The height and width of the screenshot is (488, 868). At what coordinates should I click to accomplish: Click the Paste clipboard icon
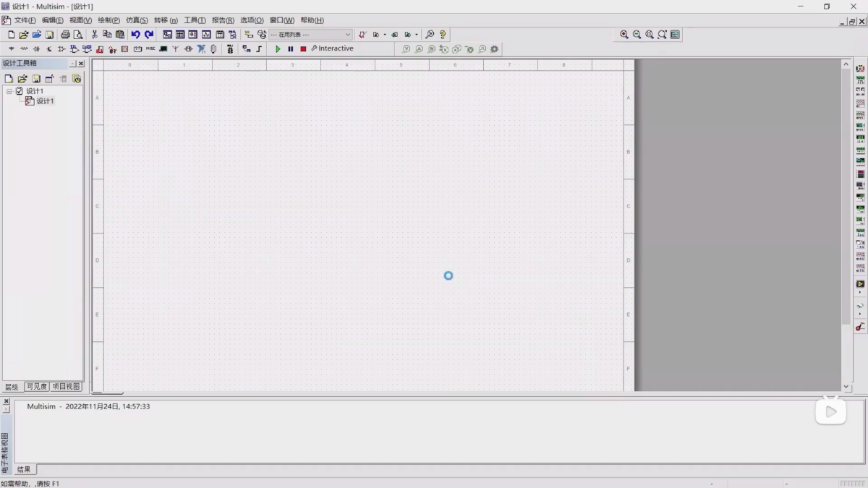[x=120, y=35]
